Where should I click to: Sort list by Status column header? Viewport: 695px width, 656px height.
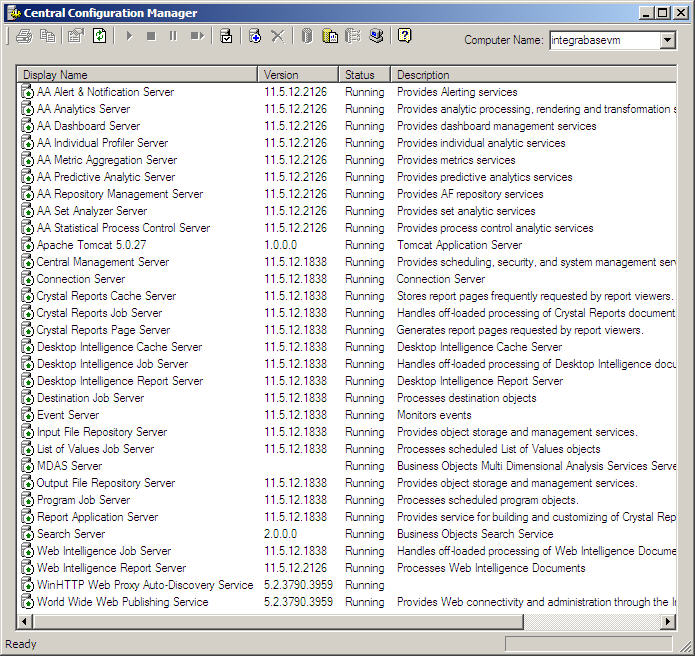(x=364, y=74)
